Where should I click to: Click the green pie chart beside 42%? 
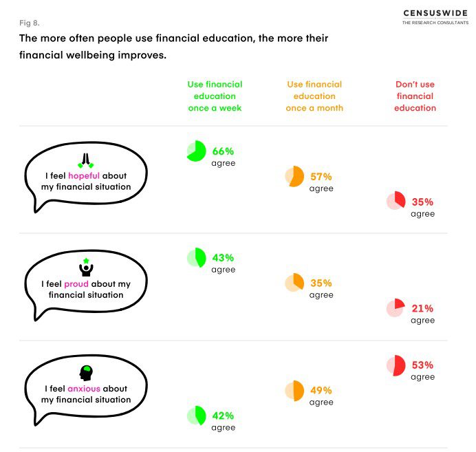[x=196, y=416]
